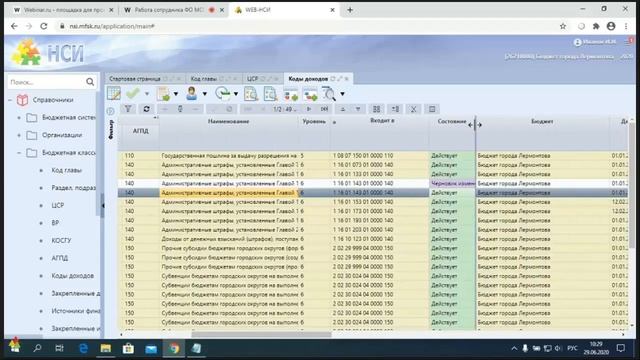Go to next page in grid pager

coord(309,109)
